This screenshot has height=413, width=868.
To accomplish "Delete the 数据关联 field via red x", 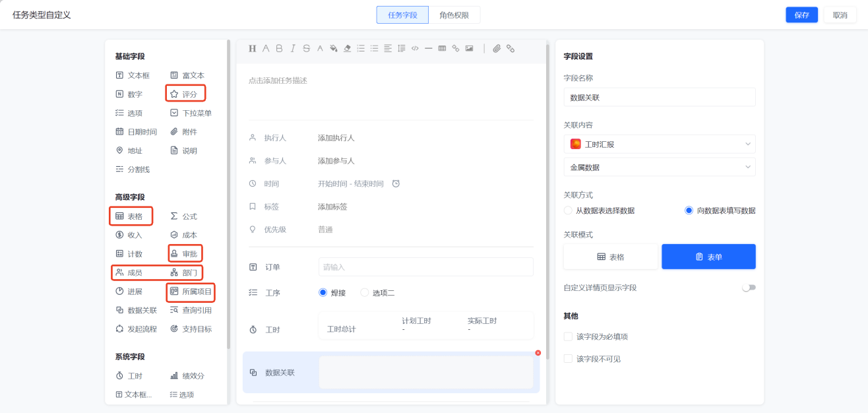I will click(x=538, y=353).
